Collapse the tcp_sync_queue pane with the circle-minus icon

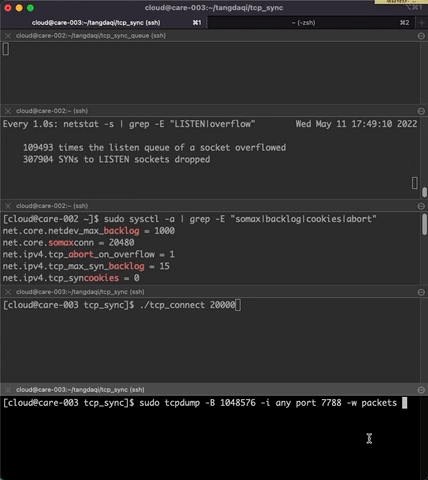pyautogui.click(x=421, y=36)
